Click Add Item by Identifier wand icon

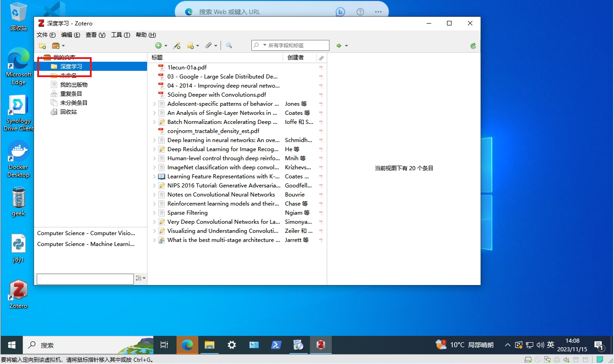point(177,45)
